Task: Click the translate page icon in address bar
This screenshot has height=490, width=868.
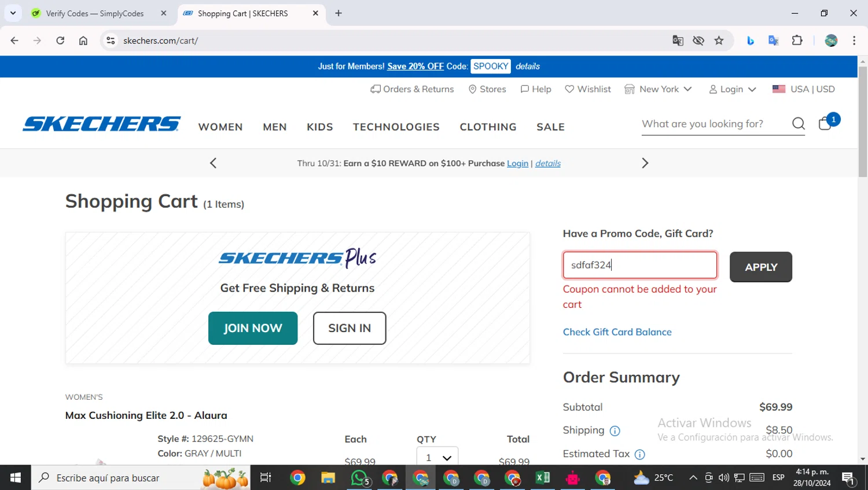Action: tap(678, 40)
